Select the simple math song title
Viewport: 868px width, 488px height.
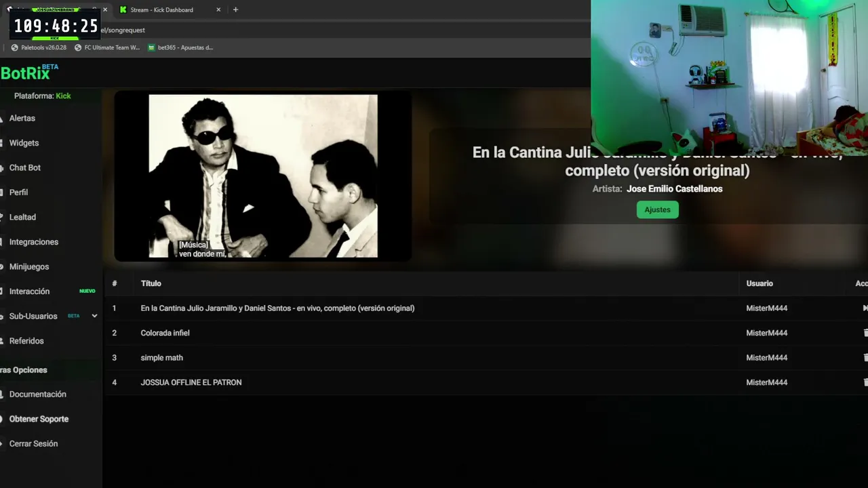click(x=161, y=358)
